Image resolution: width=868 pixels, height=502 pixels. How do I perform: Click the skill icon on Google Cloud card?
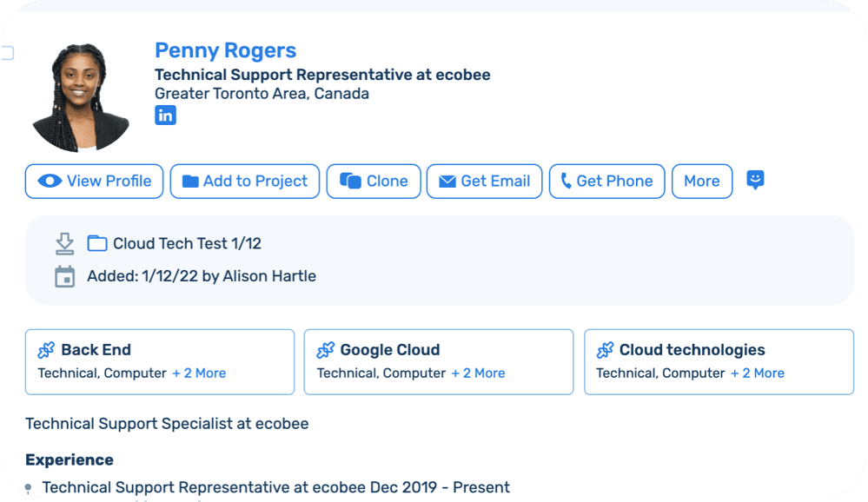tap(325, 351)
